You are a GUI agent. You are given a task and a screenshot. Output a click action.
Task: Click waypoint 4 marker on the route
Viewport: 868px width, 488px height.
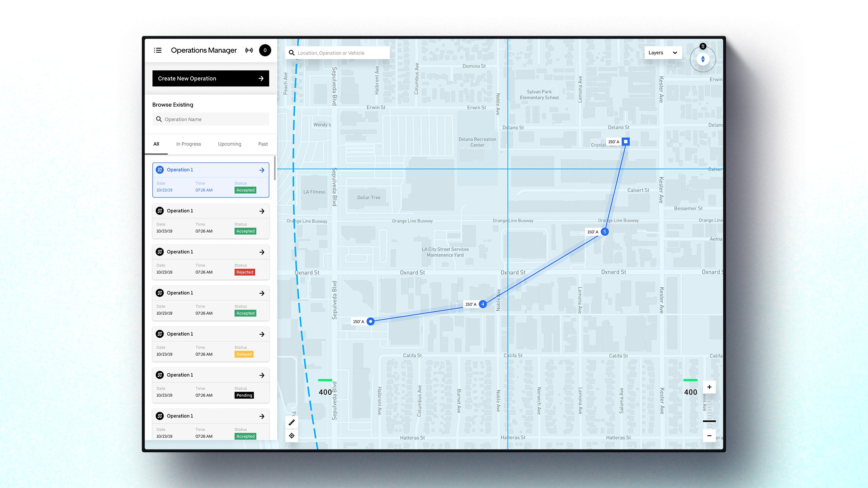pos(483,304)
